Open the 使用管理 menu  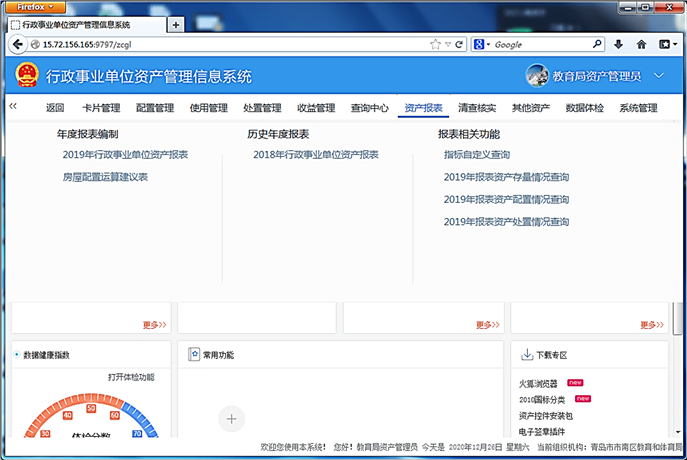[209, 108]
